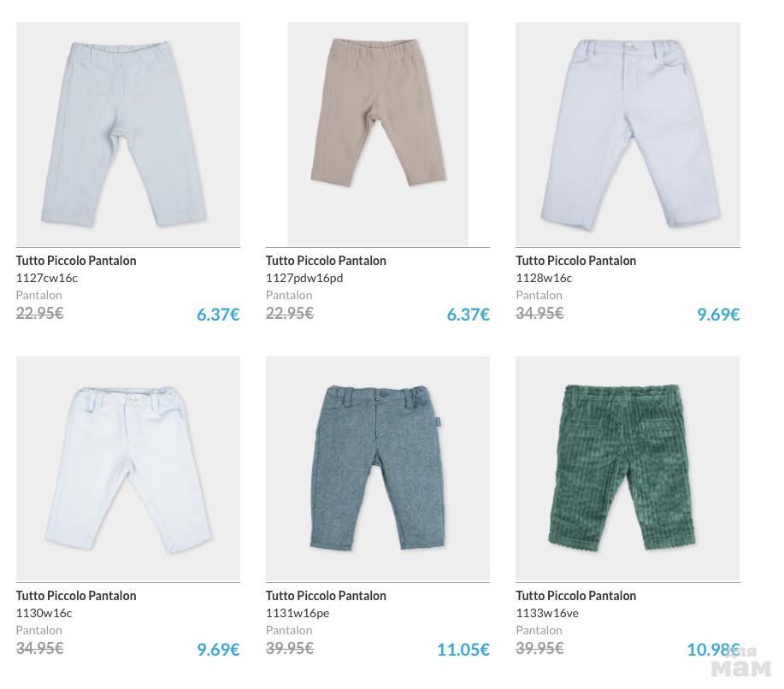Click the Pantalon category under 1130w16c
784x689 pixels.
point(38,630)
